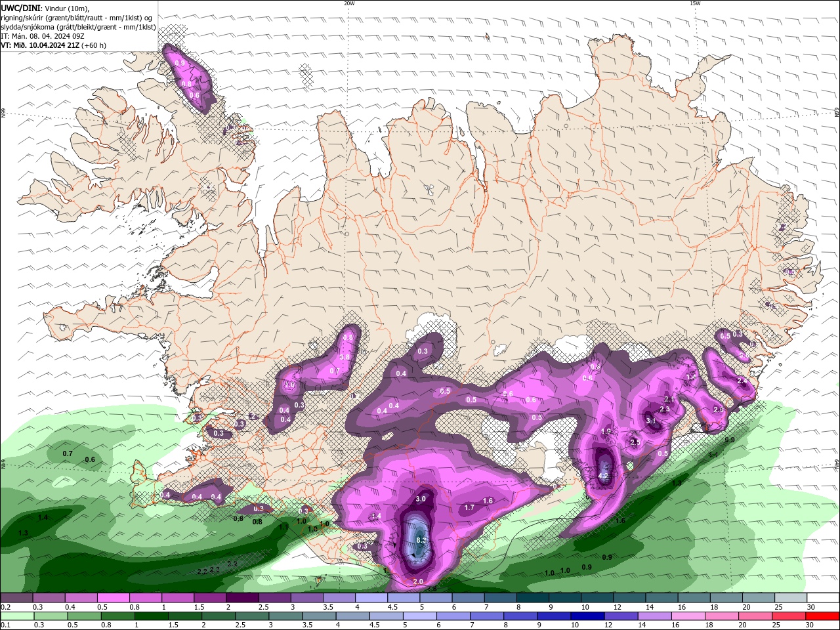This screenshot has height=630, width=840.
Task: Select deep blue rain swatch labeled 10
Action: point(587,616)
